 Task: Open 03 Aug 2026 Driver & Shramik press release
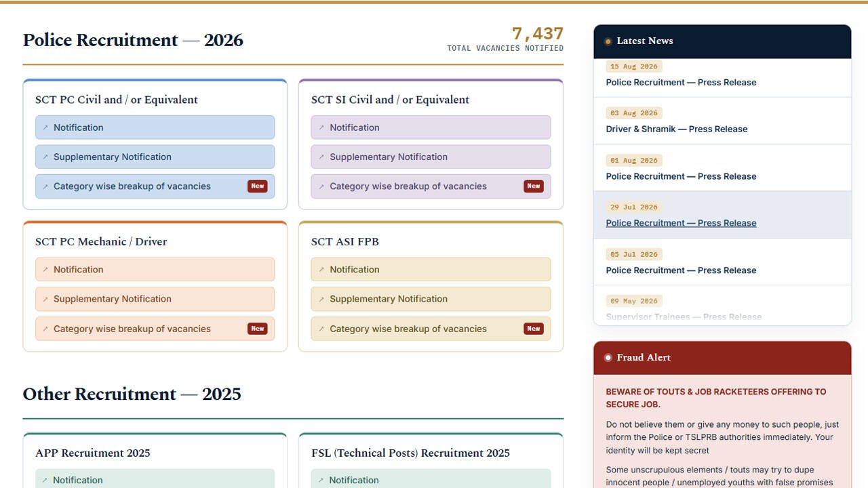click(677, 129)
